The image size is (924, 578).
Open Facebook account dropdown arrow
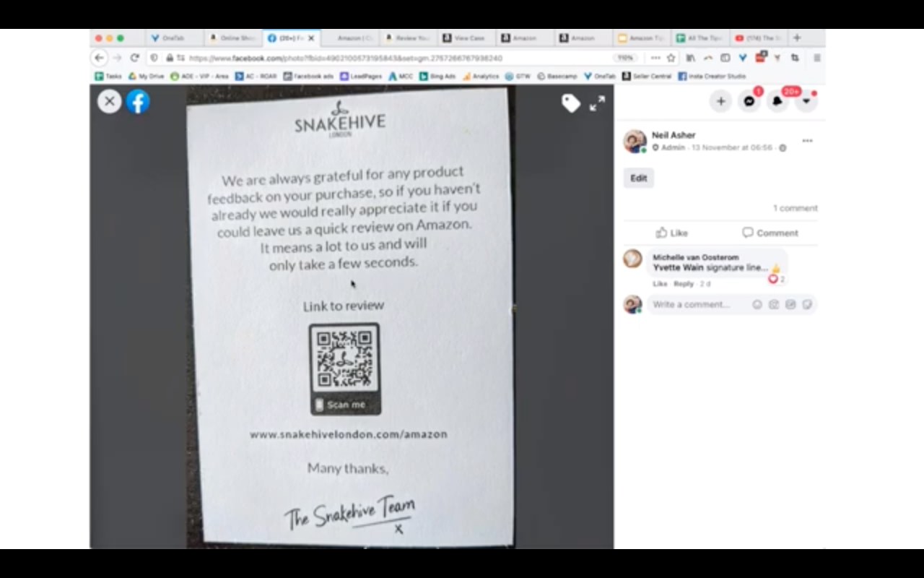click(806, 102)
